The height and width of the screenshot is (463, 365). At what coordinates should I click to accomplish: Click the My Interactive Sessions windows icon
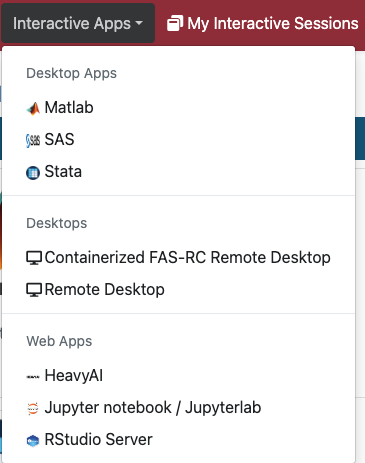pyautogui.click(x=175, y=24)
